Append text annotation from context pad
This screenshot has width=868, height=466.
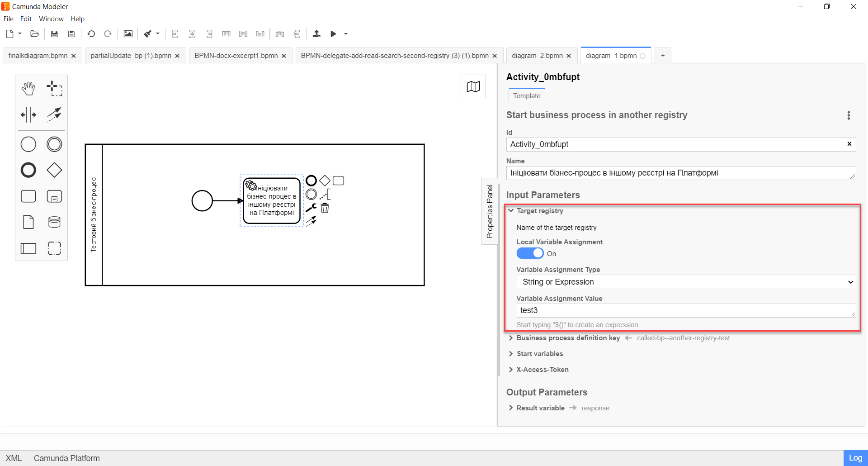(x=325, y=195)
